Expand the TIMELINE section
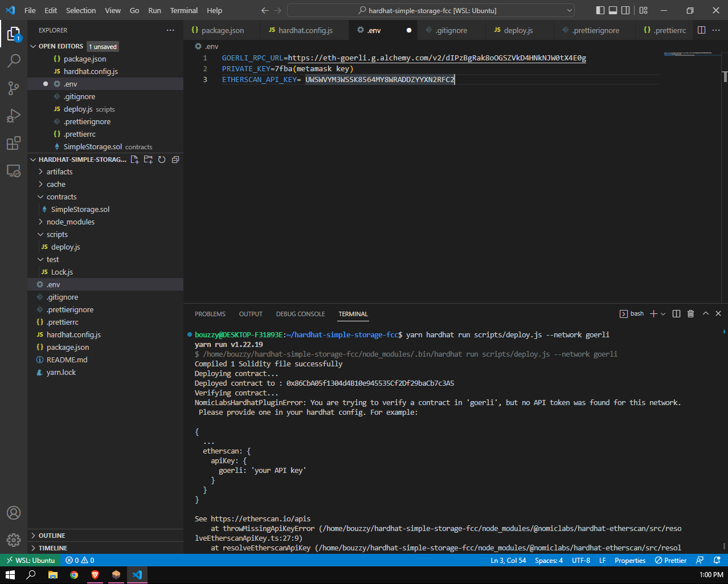728x584 pixels. pos(105,548)
